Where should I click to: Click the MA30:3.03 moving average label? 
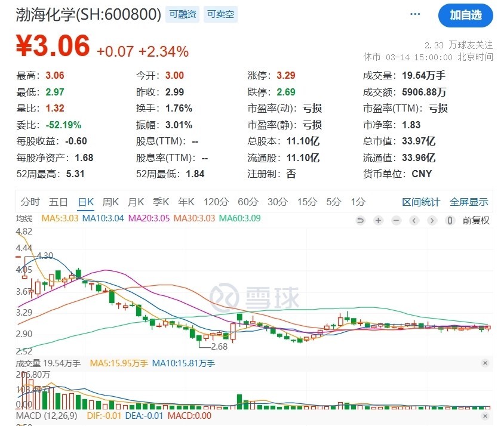pyautogui.click(x=194, y=218)
